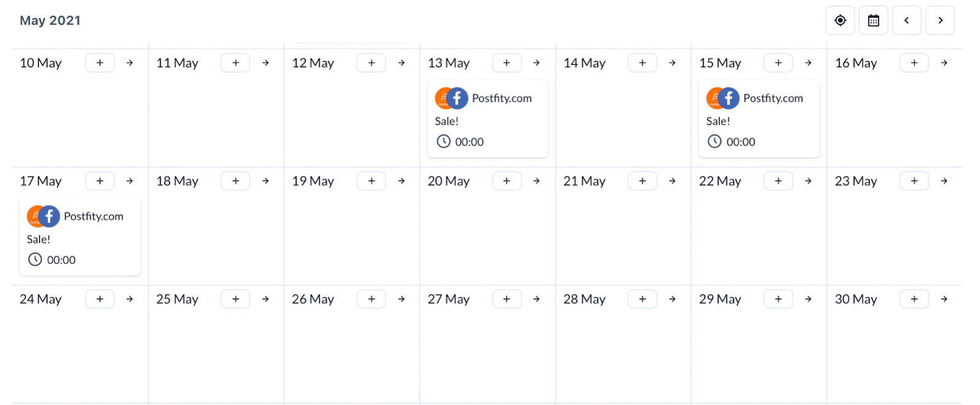Add a post on 30 May
This screenshot has width=980, height=405.
pyautogui.click(x=914, y=299)
